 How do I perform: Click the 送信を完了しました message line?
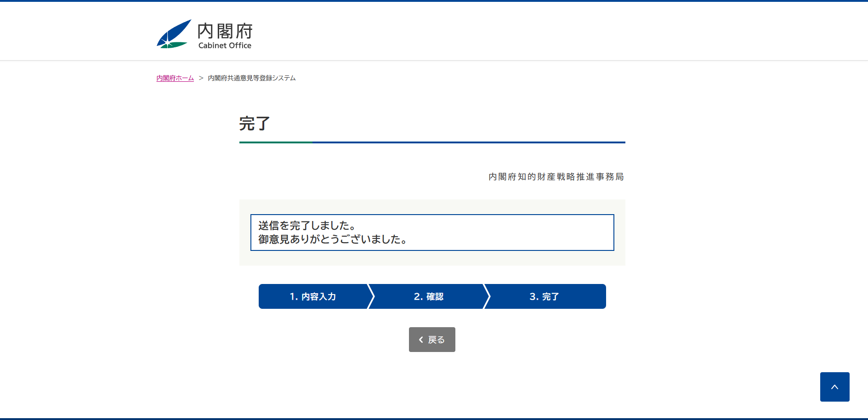pos(307,226)
